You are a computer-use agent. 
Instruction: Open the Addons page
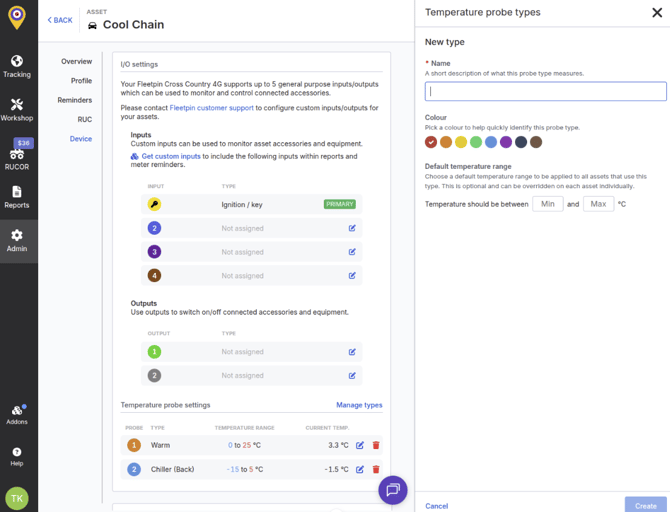(x=17, y=414)
